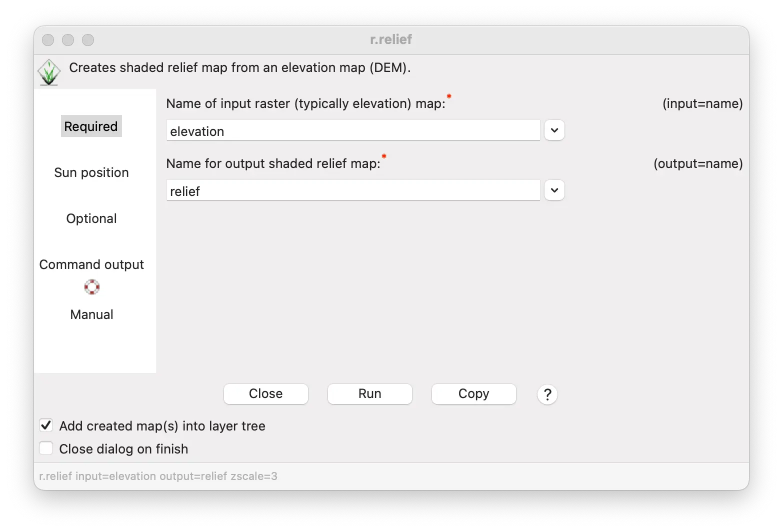Screen dimensions: 783x532
Task: Click the Close button
Action: [266, 394]
